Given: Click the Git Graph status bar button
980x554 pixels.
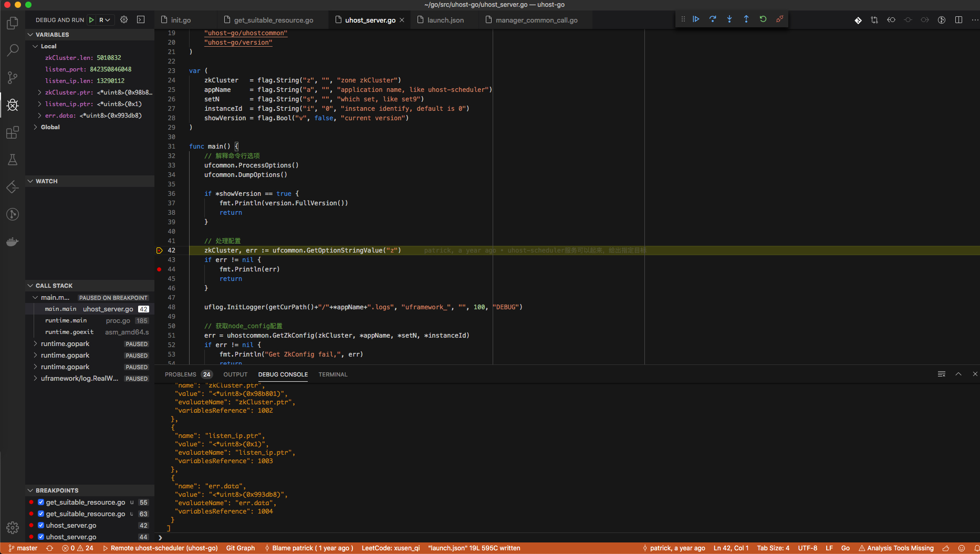Looking at the screenshot, I should click(240, 548).
